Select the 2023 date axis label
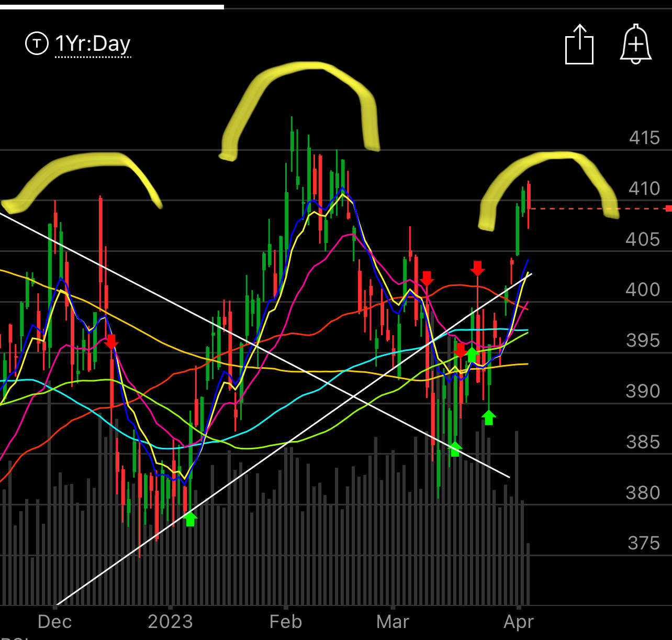 tap(170, 622)
